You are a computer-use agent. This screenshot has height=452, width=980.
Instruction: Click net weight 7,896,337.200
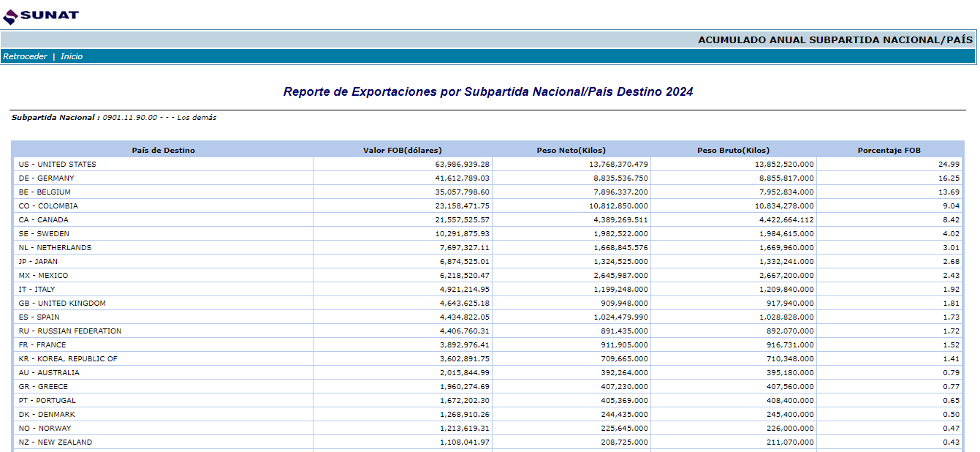pos(621,192)
